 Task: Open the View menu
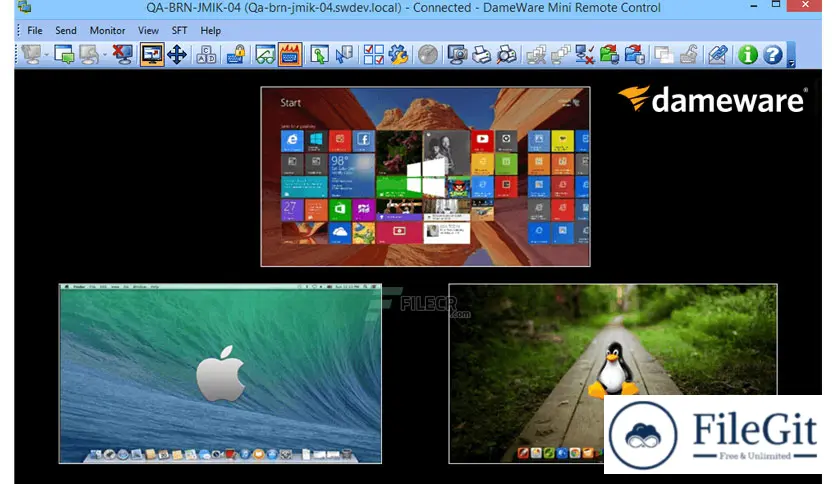148,30
